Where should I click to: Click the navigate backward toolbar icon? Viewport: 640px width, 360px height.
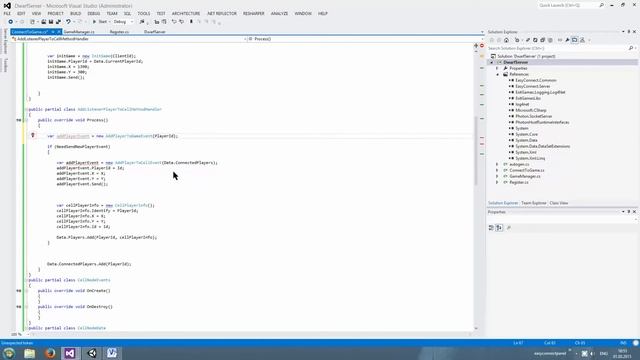coord(11,22)
